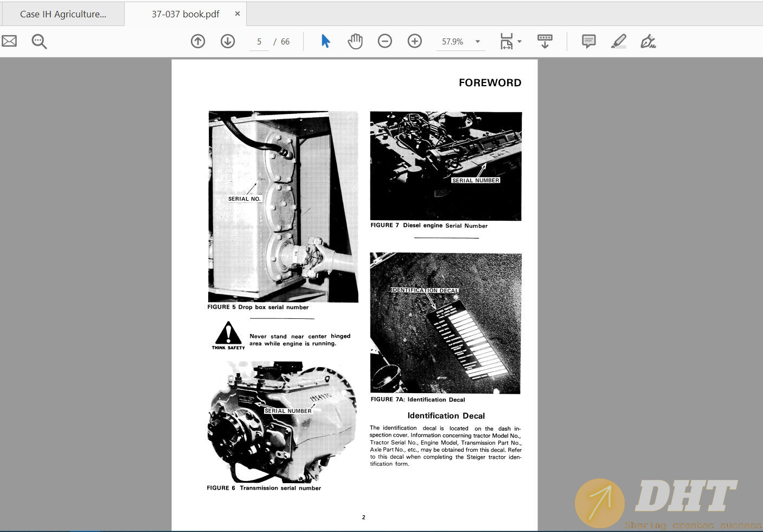
Task: Open the find text magnifier tool
Action: tap(39, 41)
